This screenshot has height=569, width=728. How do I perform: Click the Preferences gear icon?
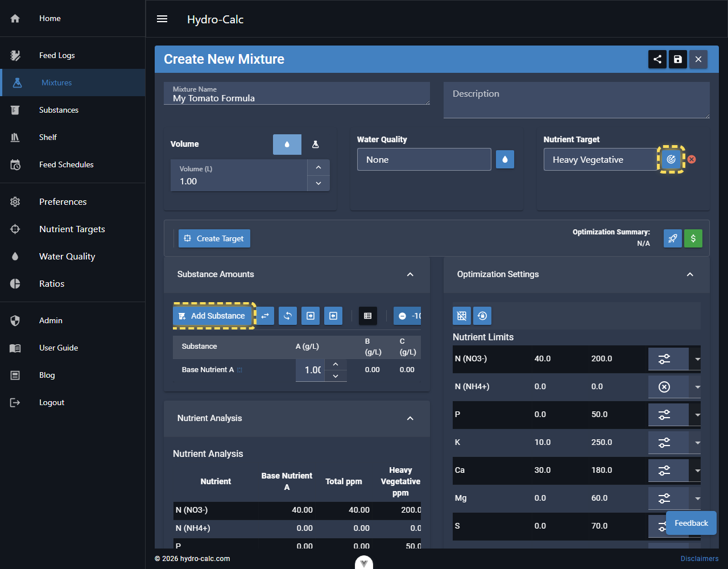(x=15, y=202)
